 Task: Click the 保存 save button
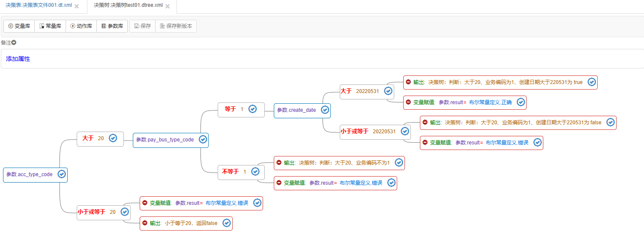click(142, 26)
